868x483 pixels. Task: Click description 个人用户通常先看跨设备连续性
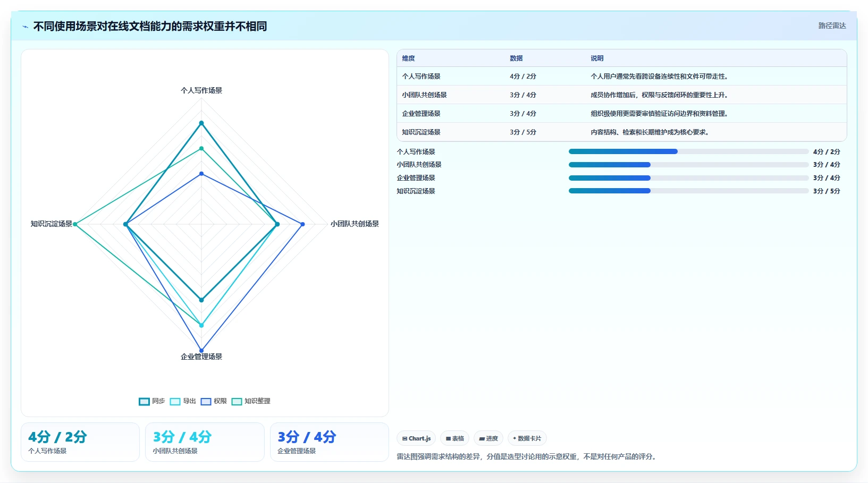659,77
